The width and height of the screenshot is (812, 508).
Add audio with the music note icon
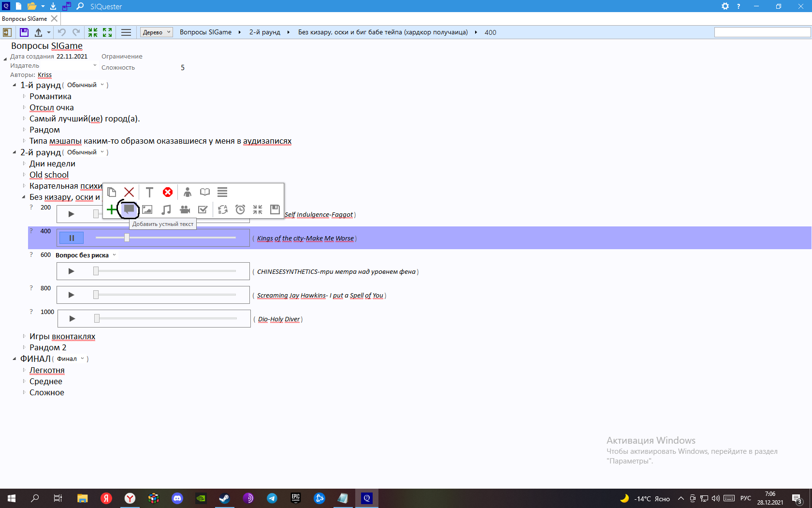166,209
